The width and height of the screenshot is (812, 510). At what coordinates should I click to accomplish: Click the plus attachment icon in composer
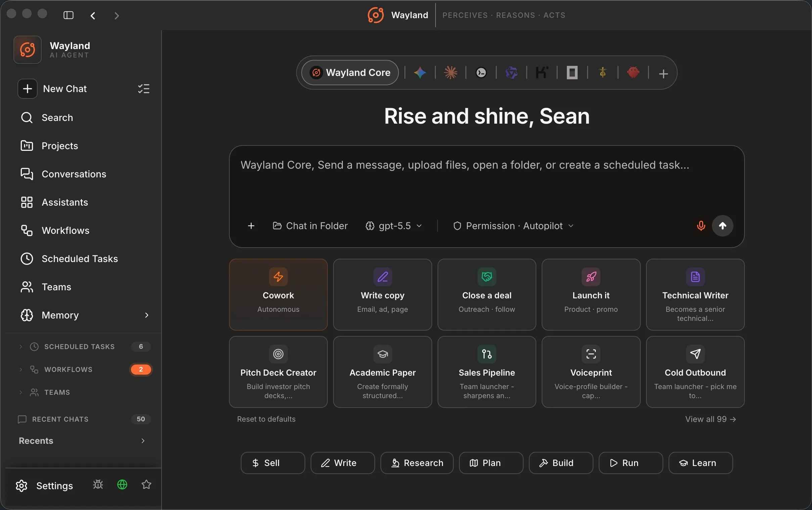pos(251,226)
